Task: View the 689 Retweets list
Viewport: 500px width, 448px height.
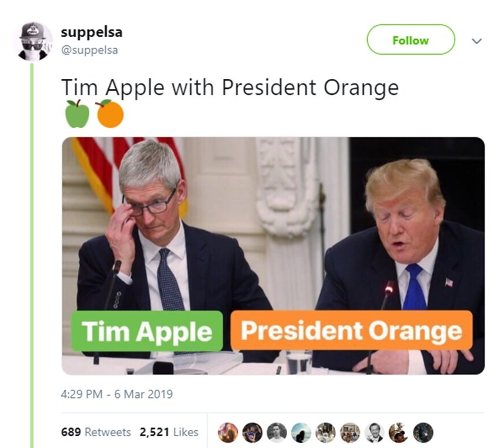Action: 96,432
